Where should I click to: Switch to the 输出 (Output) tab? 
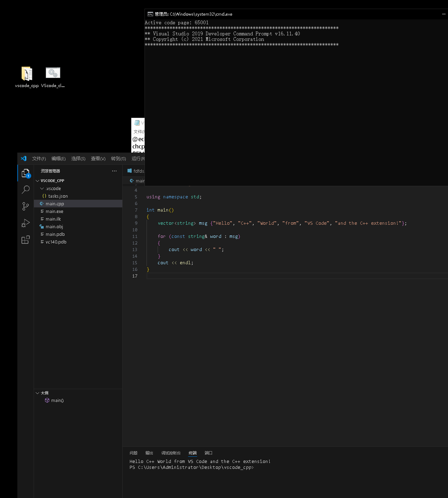tap(149, 453)
